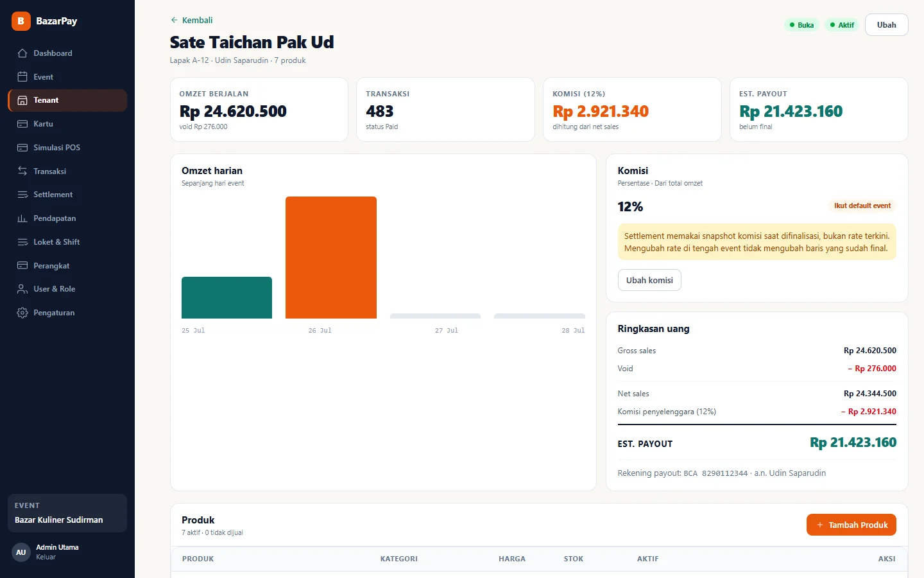Screen dimensions: 924x578
Task: Click the Transaksi arrows icon
Action: [22, 171]
